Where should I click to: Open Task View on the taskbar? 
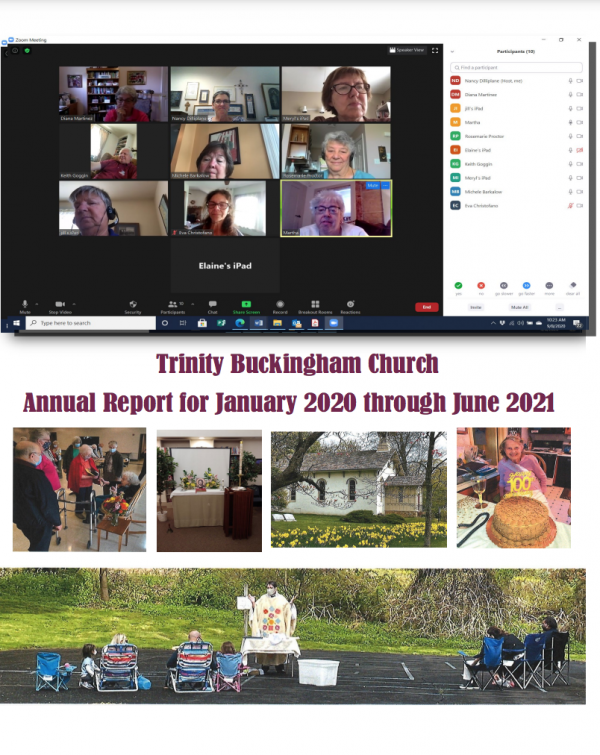[183, 323]
